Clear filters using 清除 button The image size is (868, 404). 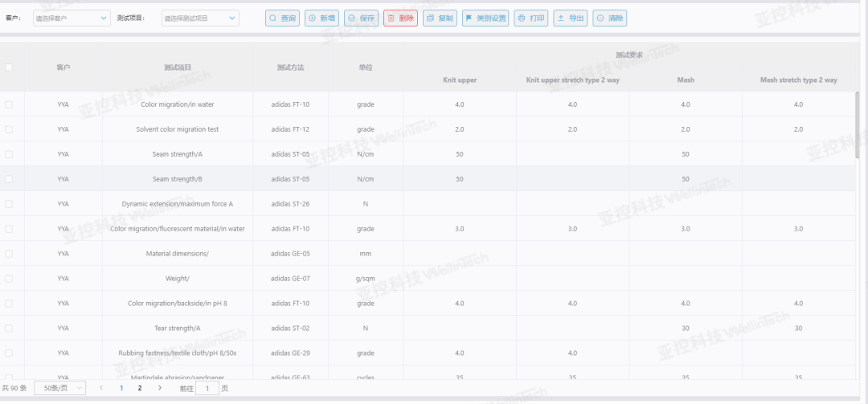[609, 18]
